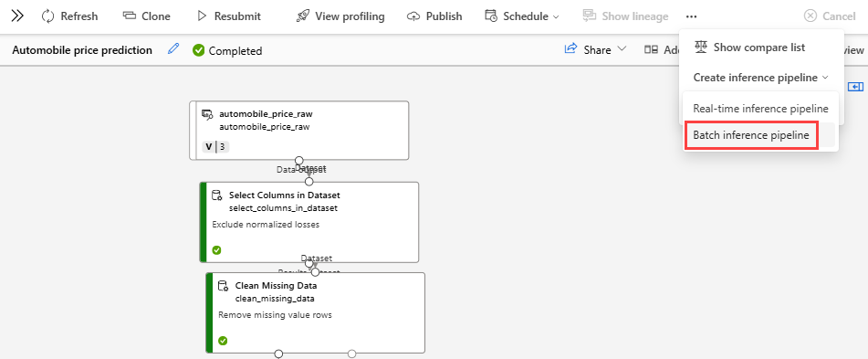Expand the sidebar with double chevron icon

(x=17, y=16)
